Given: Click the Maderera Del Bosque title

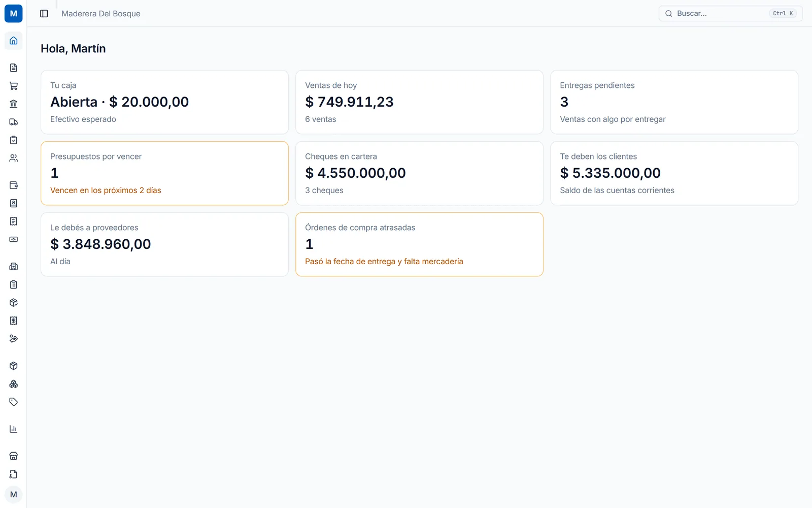Looking at the screenshot, I should (101, 14).
